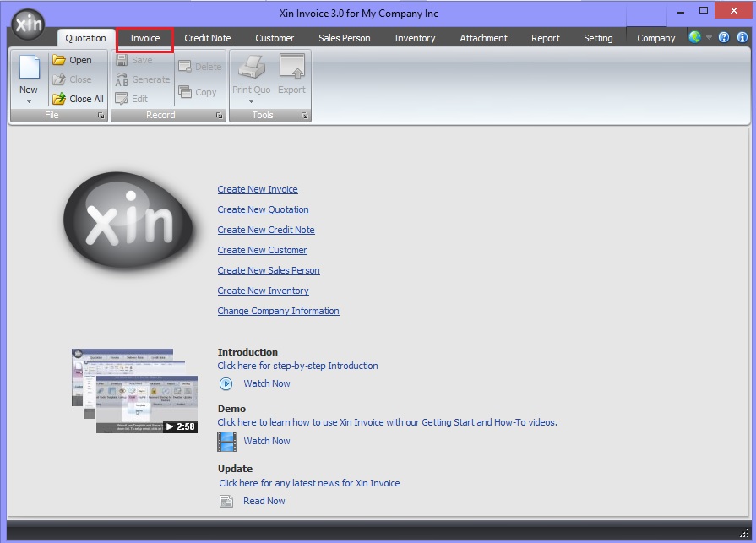
Task: Click the globe language icon
Action: [695, 37]
